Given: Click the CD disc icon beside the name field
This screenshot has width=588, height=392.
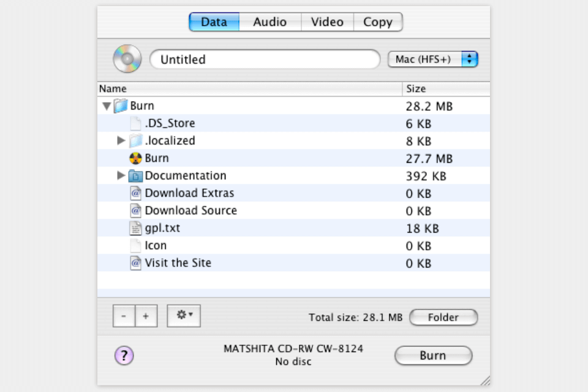Looking at the screenshot, I should [x=127, y=59].
